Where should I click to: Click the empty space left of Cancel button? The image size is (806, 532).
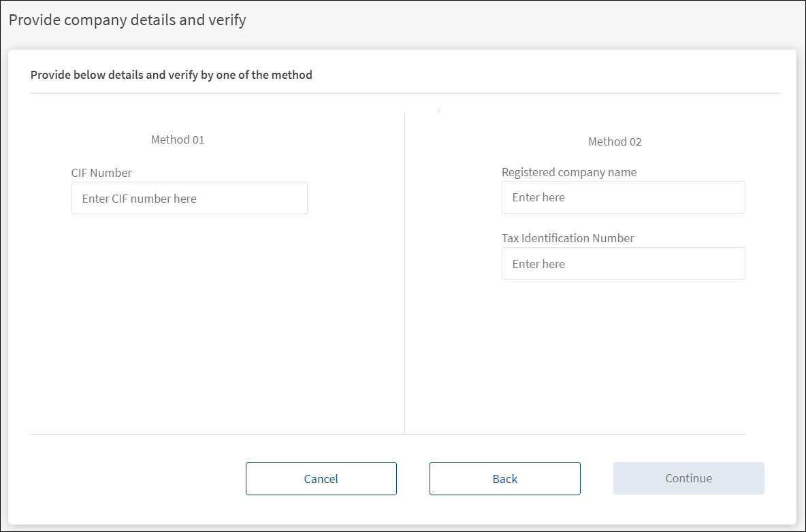click(x=136, y=479)
